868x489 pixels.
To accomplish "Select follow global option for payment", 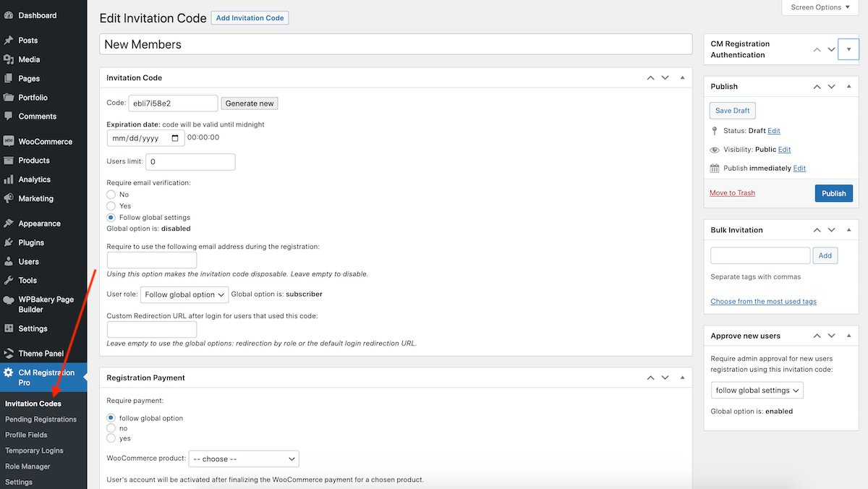I will click(111, 418).
